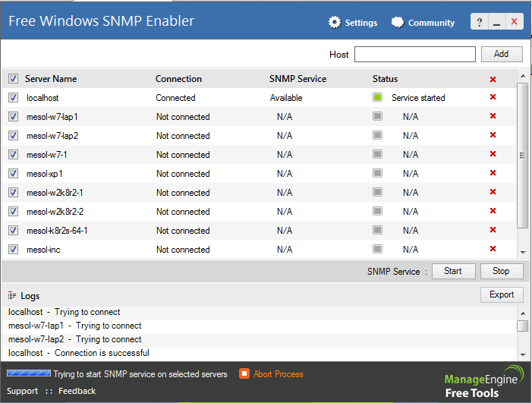Click in the Host input field
Image resolution: width=532 pixels, height=403 pixels.
415,55
